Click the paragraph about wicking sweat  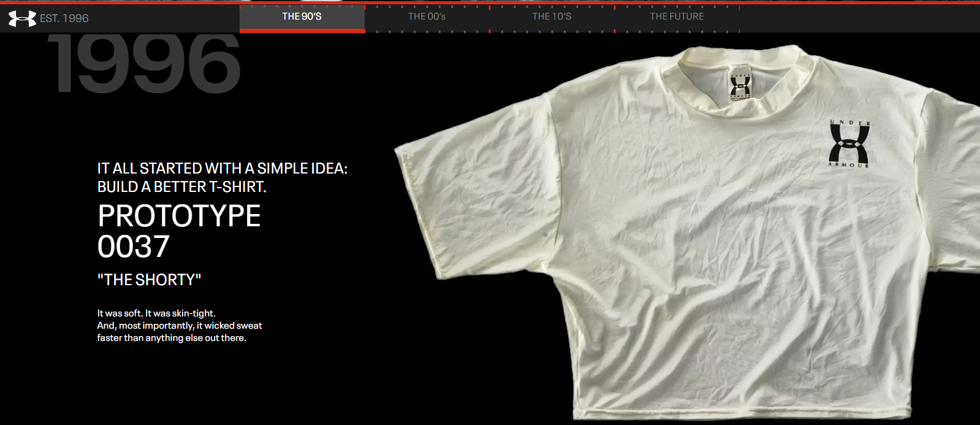(179, 326)
